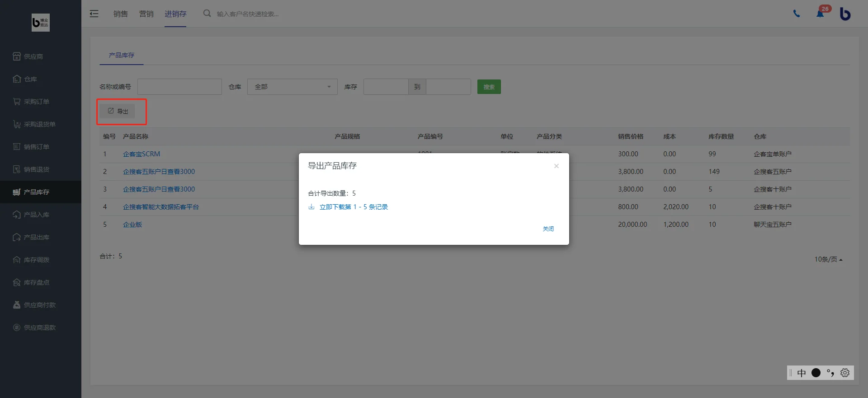Screen dimensions: 868x398
Task: Click the 库存数量 column header
Action: (x=721, y=136)
